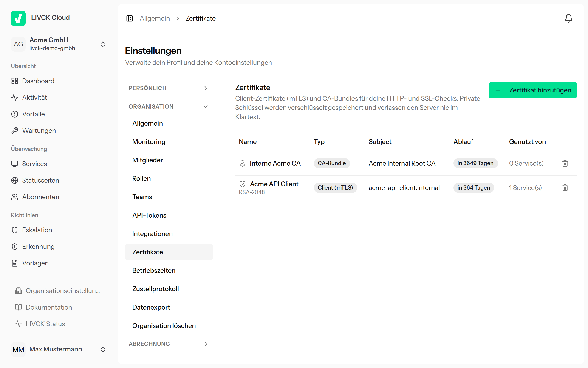Click the Vorfälle alert icon
The image size is (588, 368).
[14, 114]
